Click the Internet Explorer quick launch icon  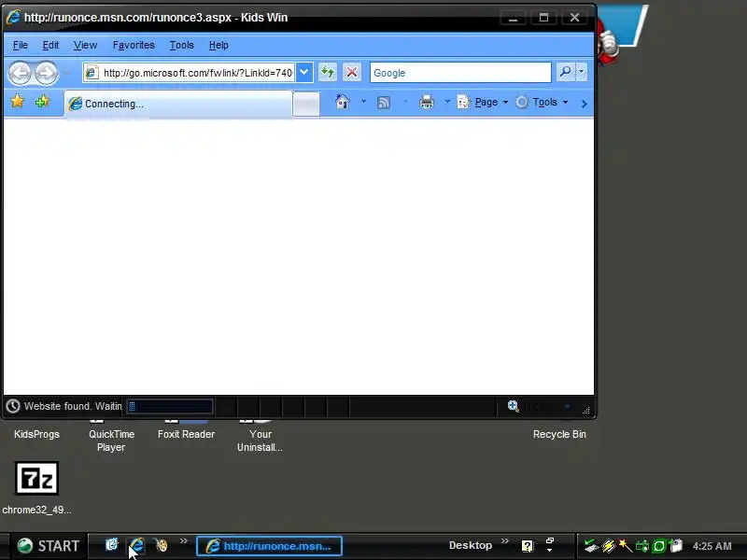coord(136,545)
